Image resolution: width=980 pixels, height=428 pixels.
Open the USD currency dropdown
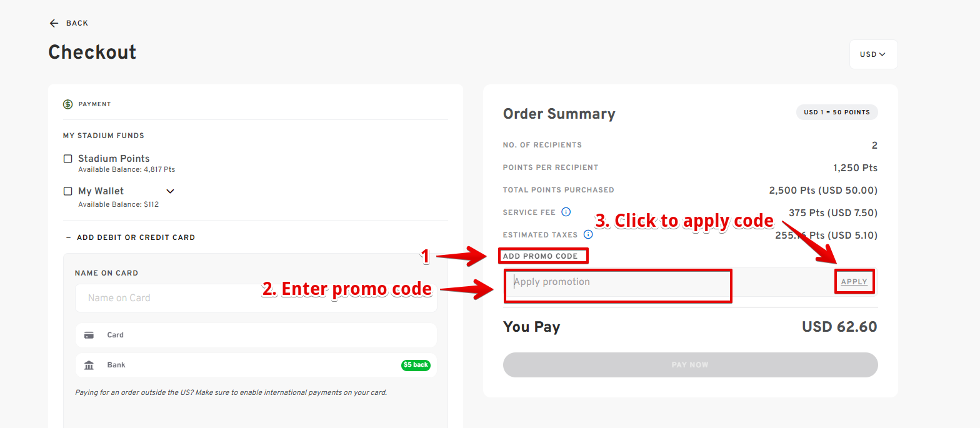pyautogui.click(x=873, y=54)
